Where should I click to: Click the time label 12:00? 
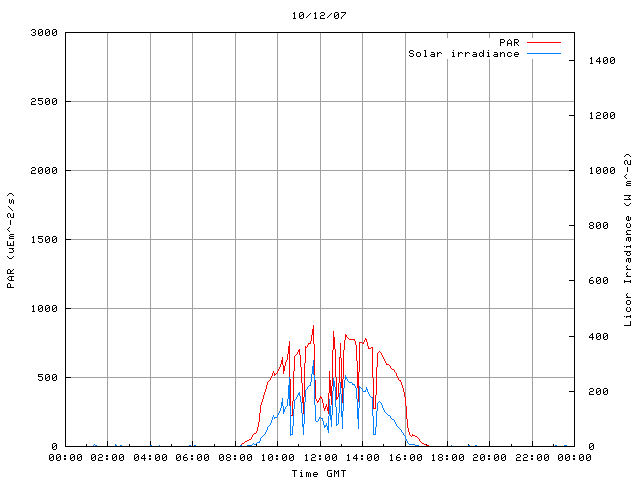click(x=320, y=458)
